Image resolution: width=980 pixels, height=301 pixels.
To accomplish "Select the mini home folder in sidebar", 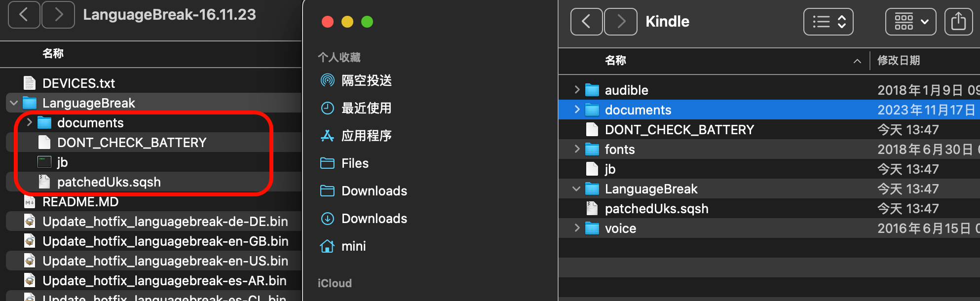I will (353, 246).
